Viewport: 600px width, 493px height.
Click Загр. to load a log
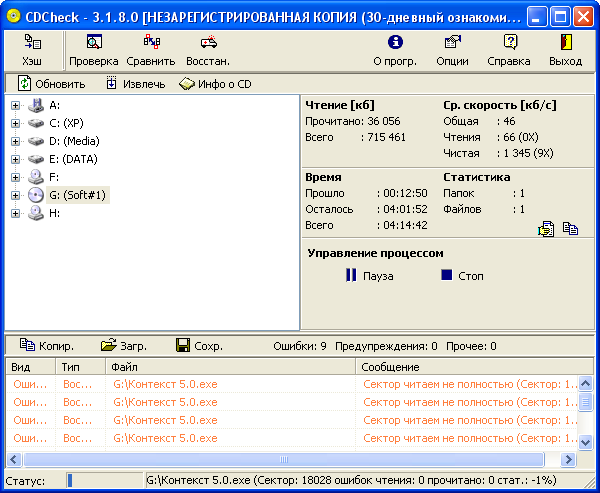(124, 346)
